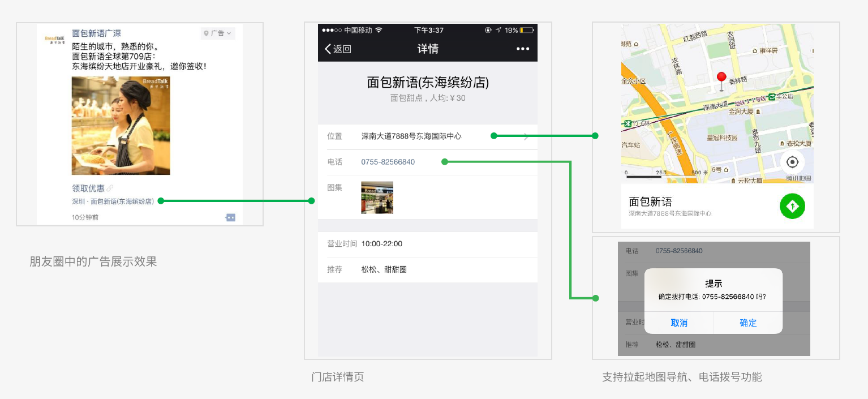Screen dimensions: 868x399
Task: Click the 皇冠科技园 map label
Action: pyautogui.click(x=722, y=138)
